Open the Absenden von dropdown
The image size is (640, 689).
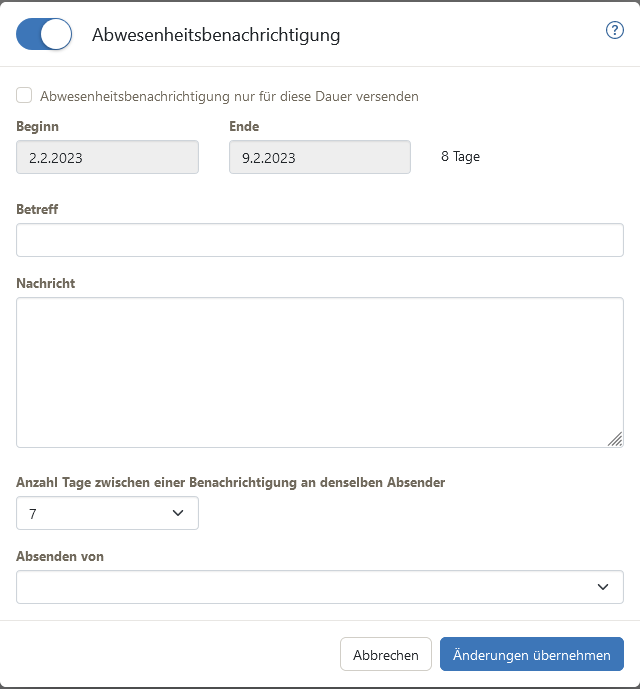(320, 587)
